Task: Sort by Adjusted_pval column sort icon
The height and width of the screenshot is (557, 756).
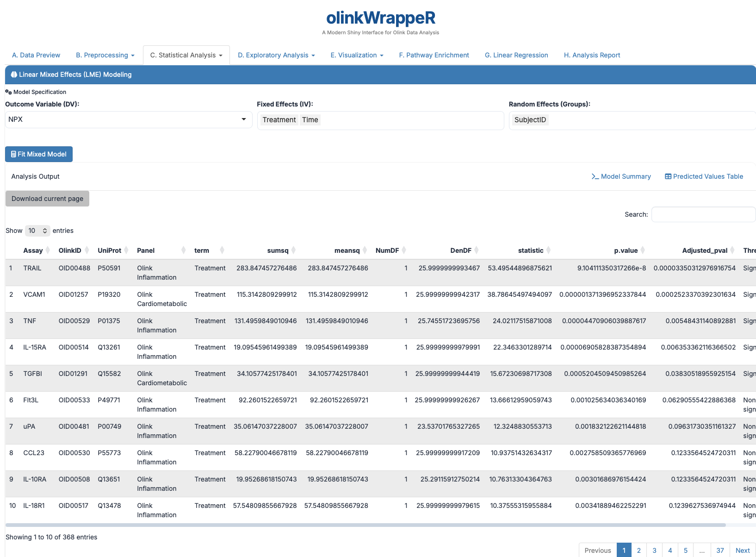Action: point(732,250)
